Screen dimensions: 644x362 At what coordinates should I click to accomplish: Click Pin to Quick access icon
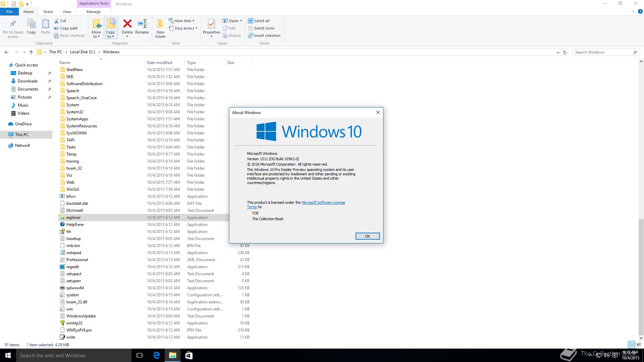click(13, 24)
